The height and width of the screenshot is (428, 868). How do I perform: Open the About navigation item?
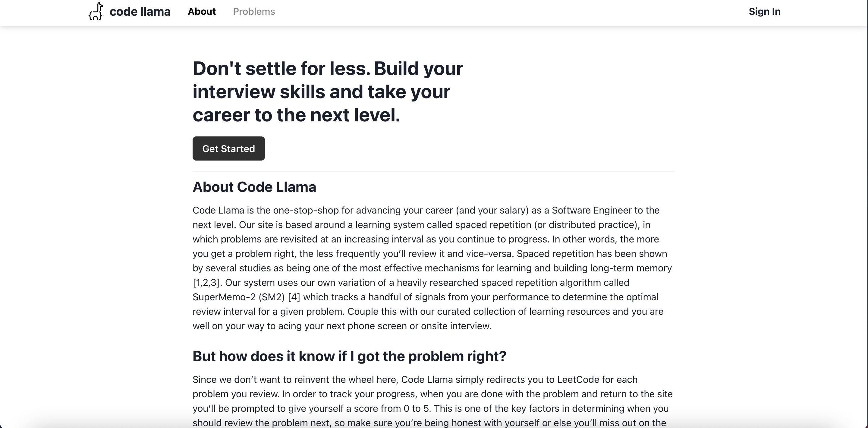pyautogui.click(x=202, y=11)
